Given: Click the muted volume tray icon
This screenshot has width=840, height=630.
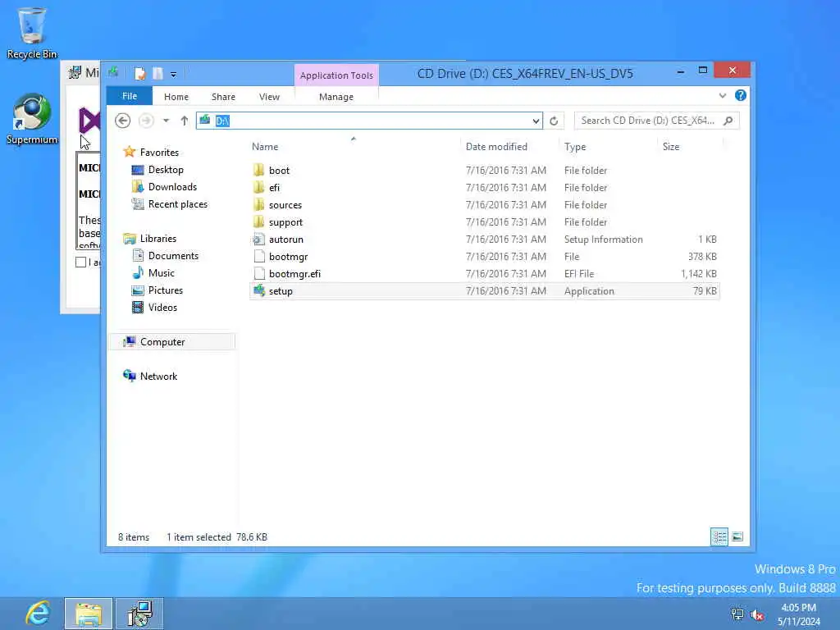Looking at the screenshot, I should click(x=757, y=615).
